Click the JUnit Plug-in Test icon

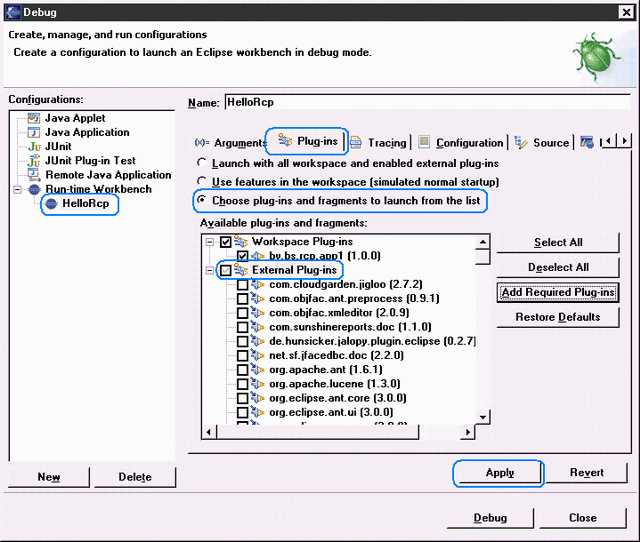click(34, 161)
